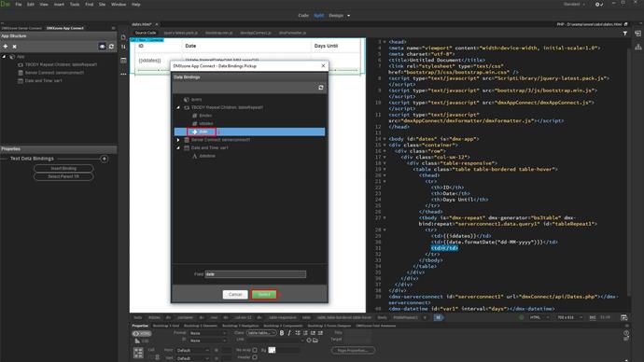Image resolution: width=644 pixels, height=362 pixels.
Task: Select the iddates binding in dialog tree
Action: pyautogui.click(x=205, y=123)
